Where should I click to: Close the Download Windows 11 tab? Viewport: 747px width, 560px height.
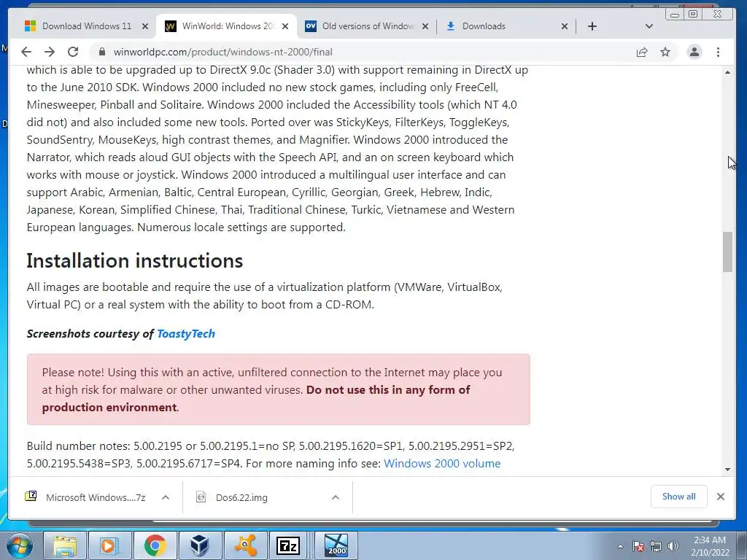pyautogui.click(x=145, y=26)
